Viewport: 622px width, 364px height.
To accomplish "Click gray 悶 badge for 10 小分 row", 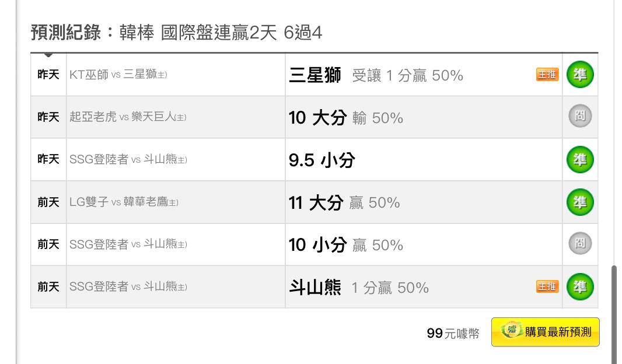I will click(580, 243).
